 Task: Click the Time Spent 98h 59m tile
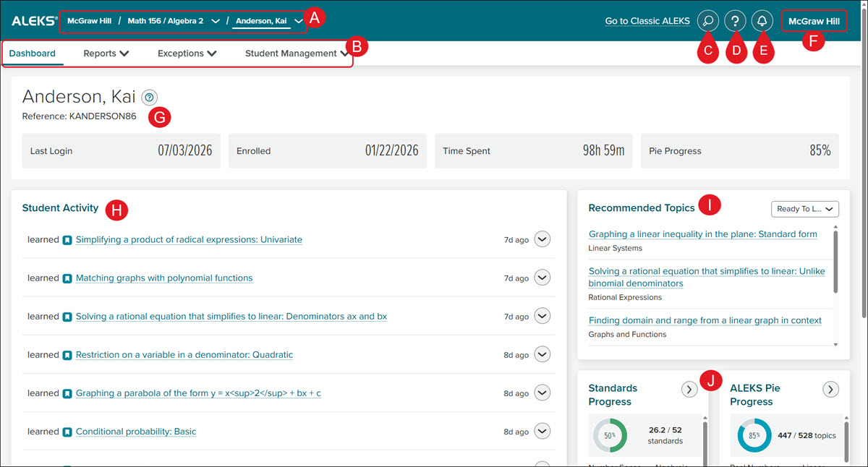[x=534, y=151]
